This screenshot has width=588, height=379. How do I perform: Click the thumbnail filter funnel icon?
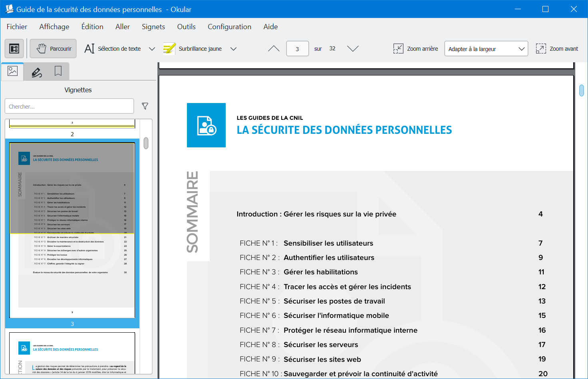pos(145,106)
